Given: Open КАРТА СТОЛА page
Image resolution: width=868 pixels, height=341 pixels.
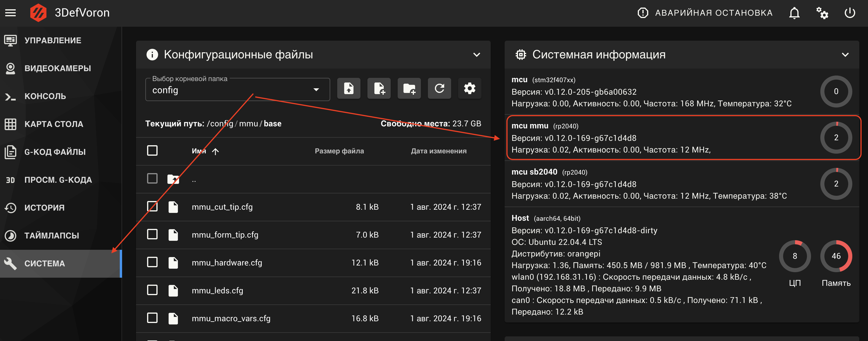Looking at the screenshot, I should pos(61,124).
